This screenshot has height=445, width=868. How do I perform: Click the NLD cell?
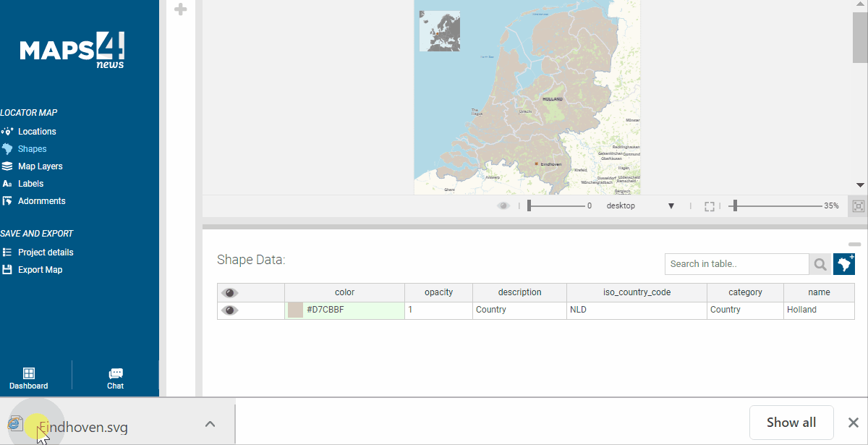coord(637,310)
